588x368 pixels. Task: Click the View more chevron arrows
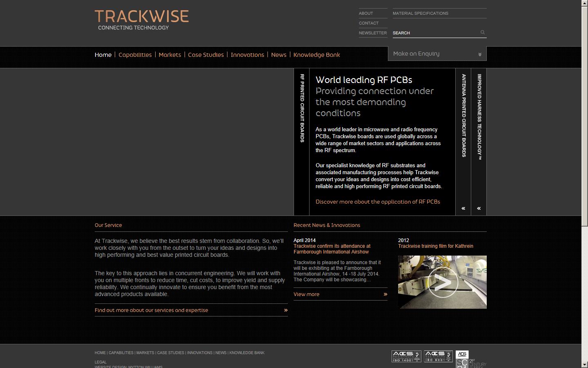[385, 294]
